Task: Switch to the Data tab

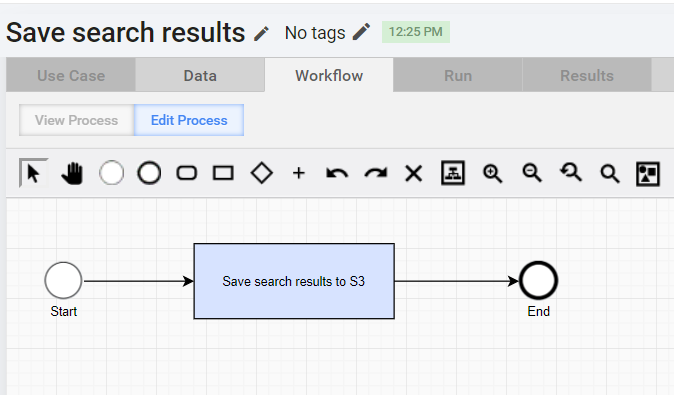Action: point(200,75)
